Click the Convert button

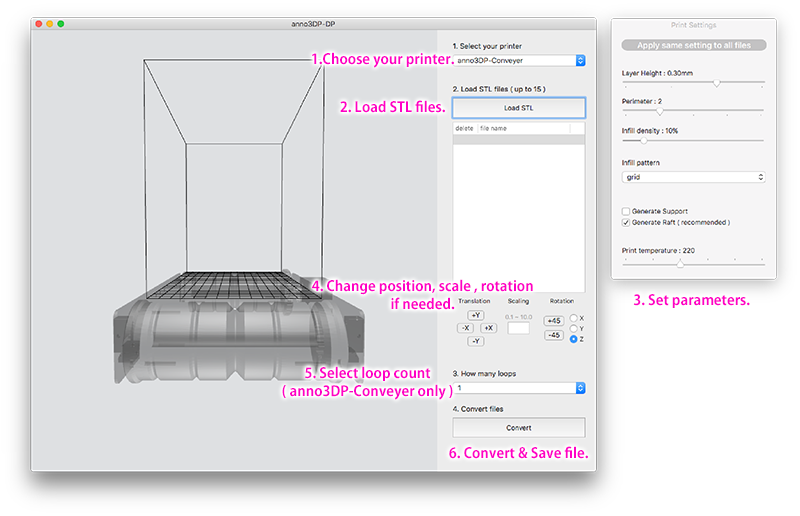(x=518, y=427)
